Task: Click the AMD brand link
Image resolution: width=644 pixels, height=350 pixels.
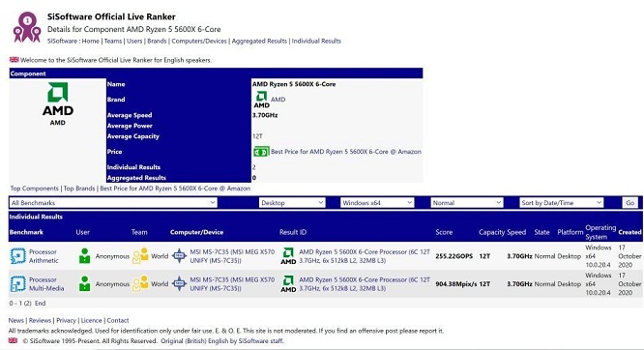Action: [278, 100]
